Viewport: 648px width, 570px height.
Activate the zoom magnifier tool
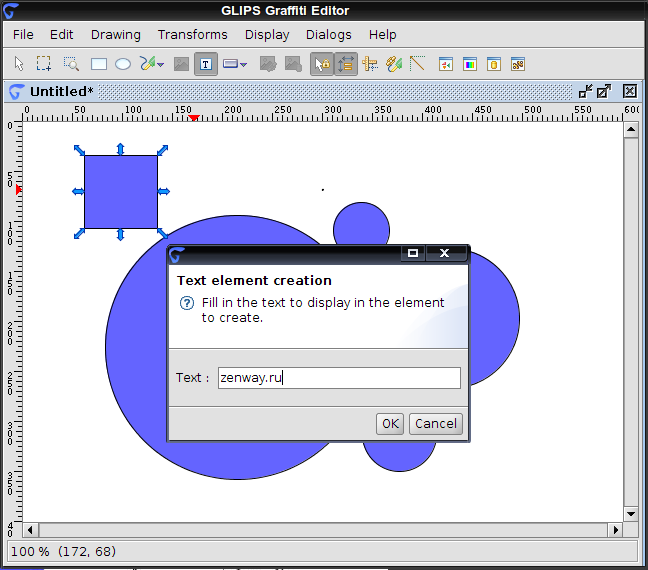(71, 64)
